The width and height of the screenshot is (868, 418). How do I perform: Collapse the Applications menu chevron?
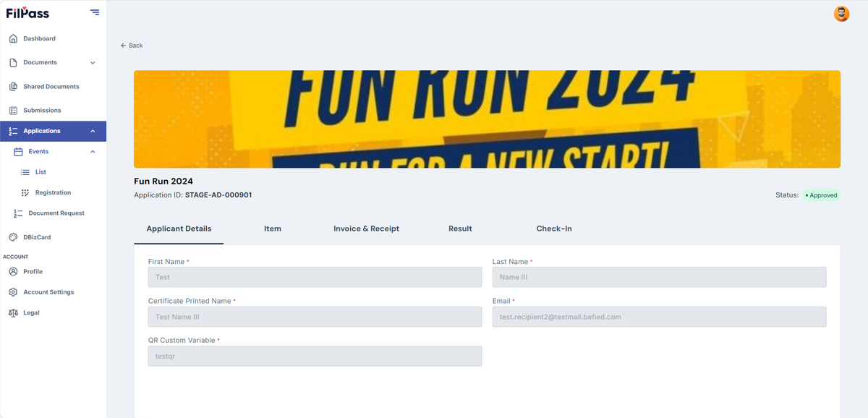[93, 131]
